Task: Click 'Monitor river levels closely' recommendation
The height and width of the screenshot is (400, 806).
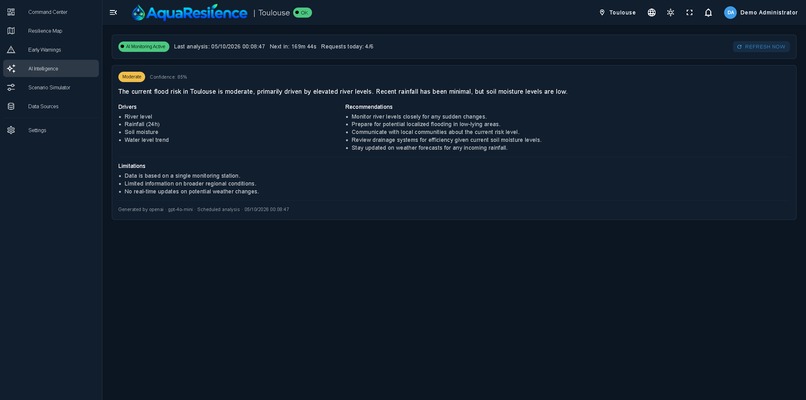Action: click(x=419, y=117)
